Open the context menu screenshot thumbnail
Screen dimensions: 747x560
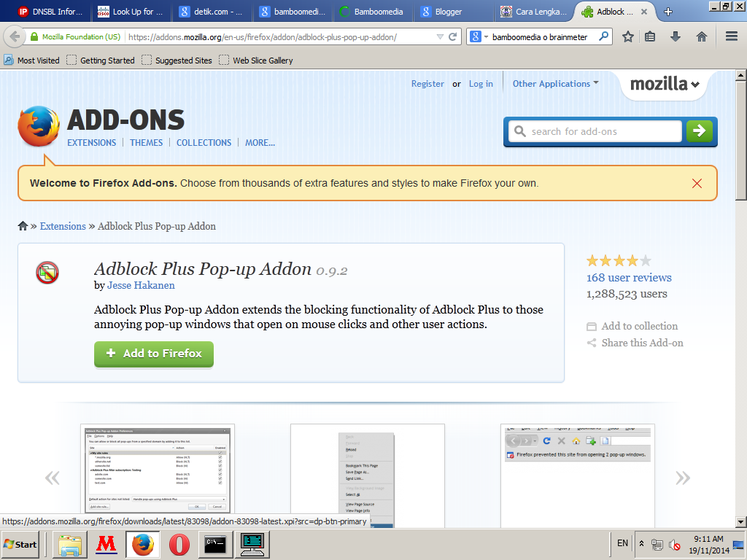[368, 475]
